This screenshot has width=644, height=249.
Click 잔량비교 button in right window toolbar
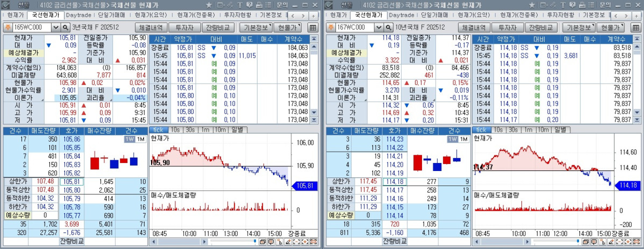(541, 27)
